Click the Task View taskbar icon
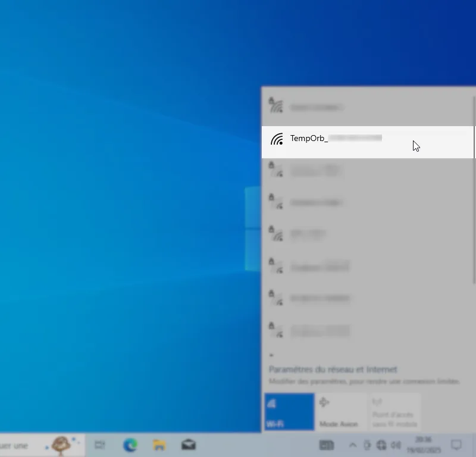Image resolution: width=476 pixels, height=457 pixels. (100, 445)
